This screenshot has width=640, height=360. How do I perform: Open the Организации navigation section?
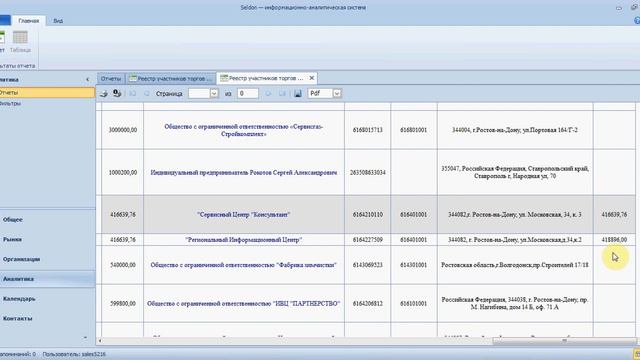click(47, 259)
